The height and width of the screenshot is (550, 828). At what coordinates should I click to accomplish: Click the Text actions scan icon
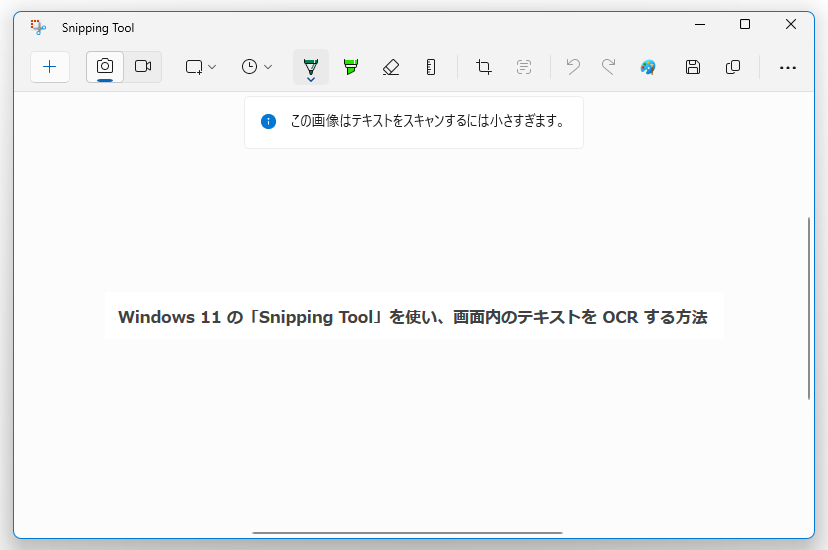[x=524, y=67]
